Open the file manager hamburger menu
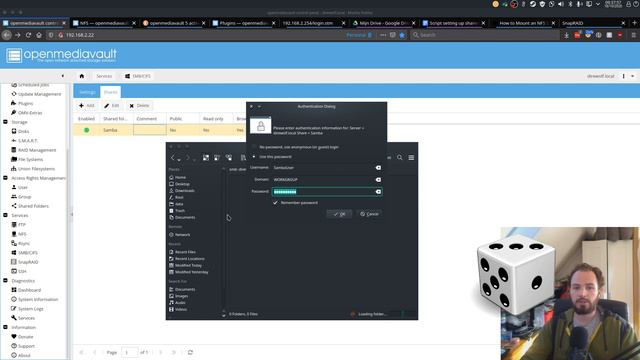640x360 pixels. pos(411,158)
